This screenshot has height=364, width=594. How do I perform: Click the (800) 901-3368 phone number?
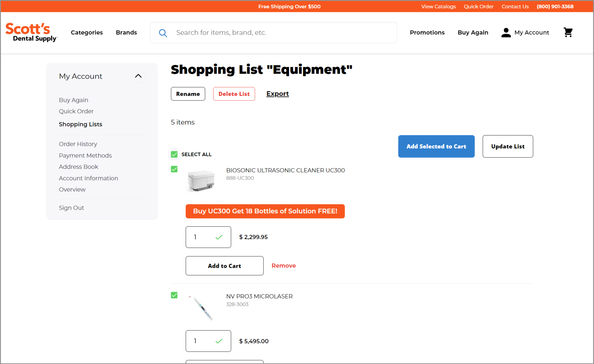[x=555, y=6]
